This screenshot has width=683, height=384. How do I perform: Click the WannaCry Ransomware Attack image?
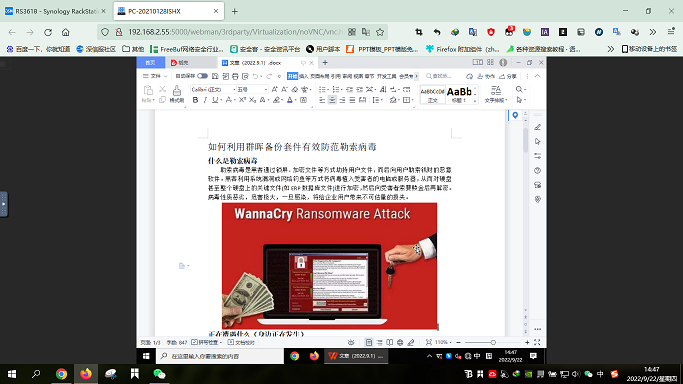(329, 266)
